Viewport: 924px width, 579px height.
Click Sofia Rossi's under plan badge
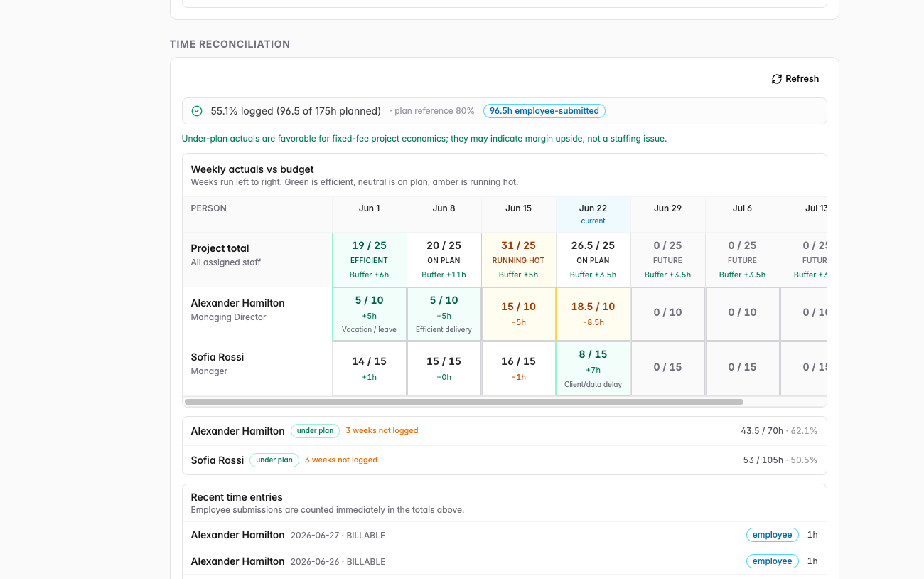click(x=274, y=460)
